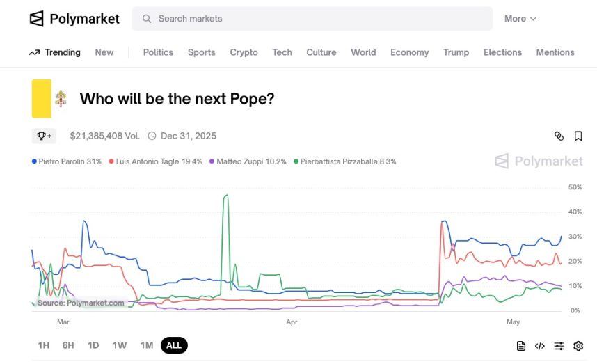597x364 pixels.
Task: Set chart range to 1H
Action: (x=43, y=345)
